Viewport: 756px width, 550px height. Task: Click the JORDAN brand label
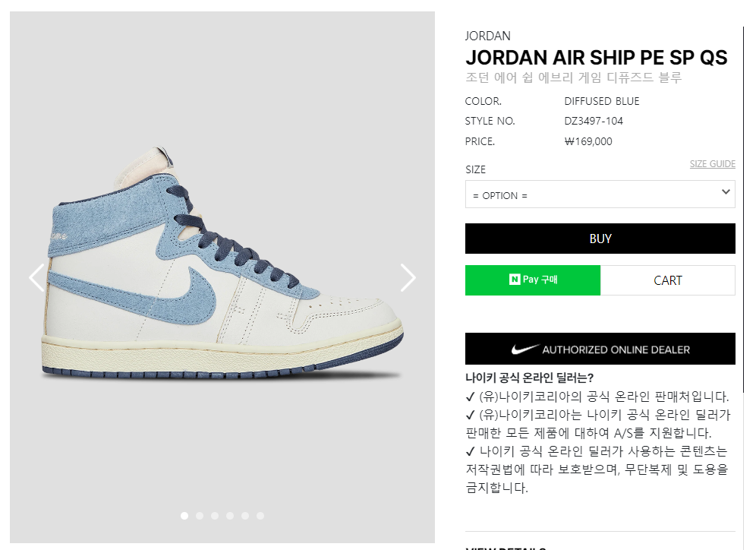[x=487, y=36]
